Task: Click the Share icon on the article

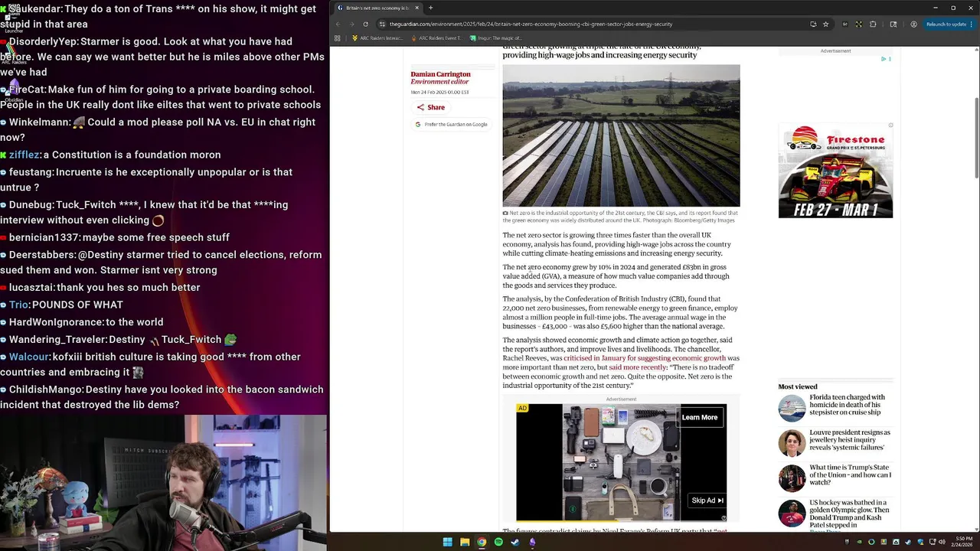Action: [420, 107]
